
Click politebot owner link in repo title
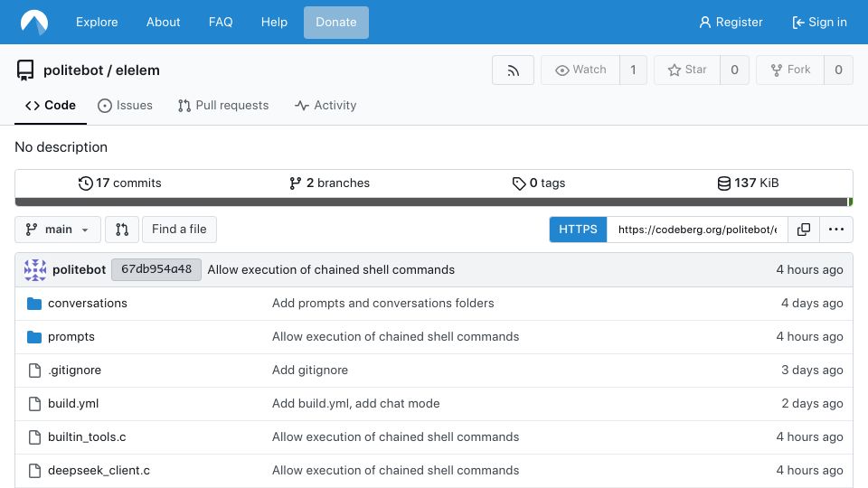tap(73, 70)
